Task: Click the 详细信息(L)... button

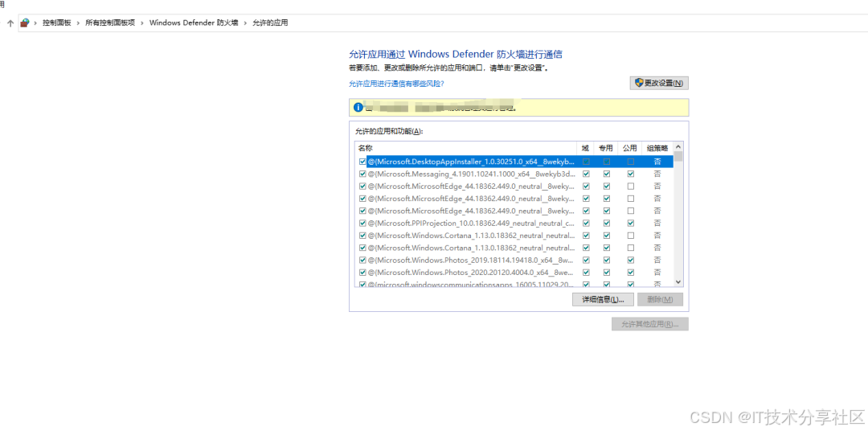Action: coord(603,299)
